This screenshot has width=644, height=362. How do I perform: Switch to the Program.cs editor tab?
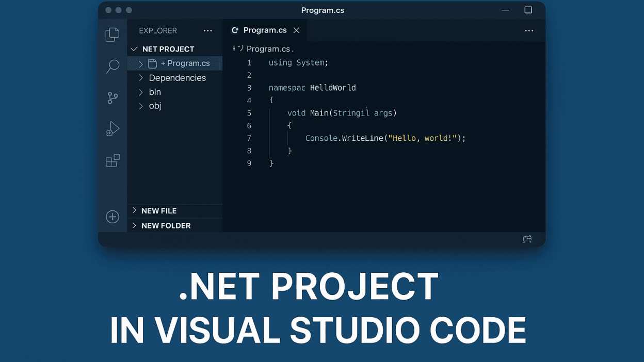point(265,30)
